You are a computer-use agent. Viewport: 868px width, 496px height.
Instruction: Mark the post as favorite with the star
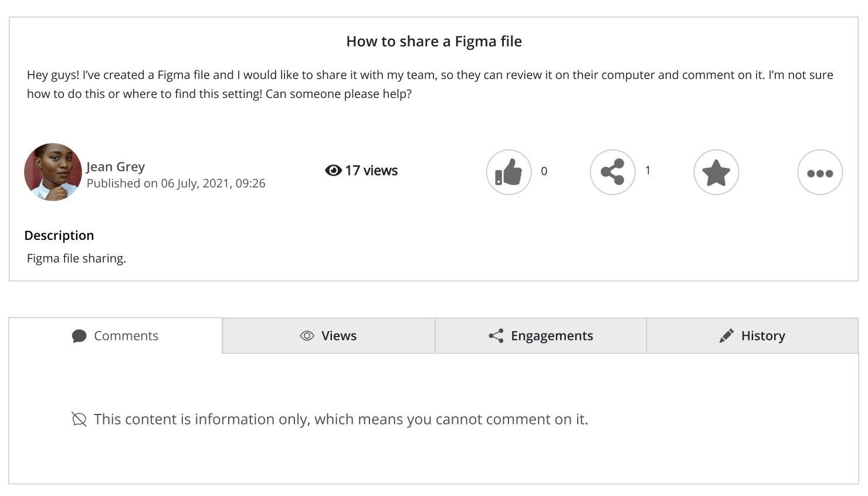pyautogui.click(x=716, y=172)
